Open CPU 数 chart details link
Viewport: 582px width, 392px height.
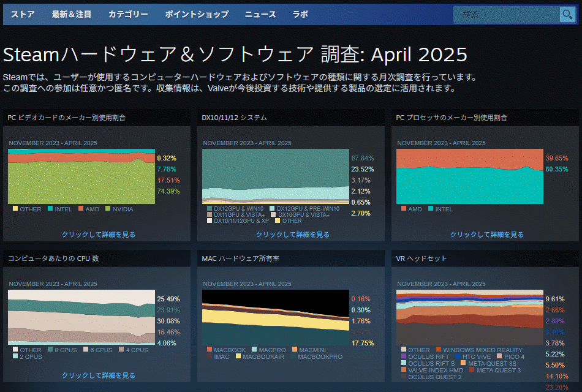click(x=99, y=375)
